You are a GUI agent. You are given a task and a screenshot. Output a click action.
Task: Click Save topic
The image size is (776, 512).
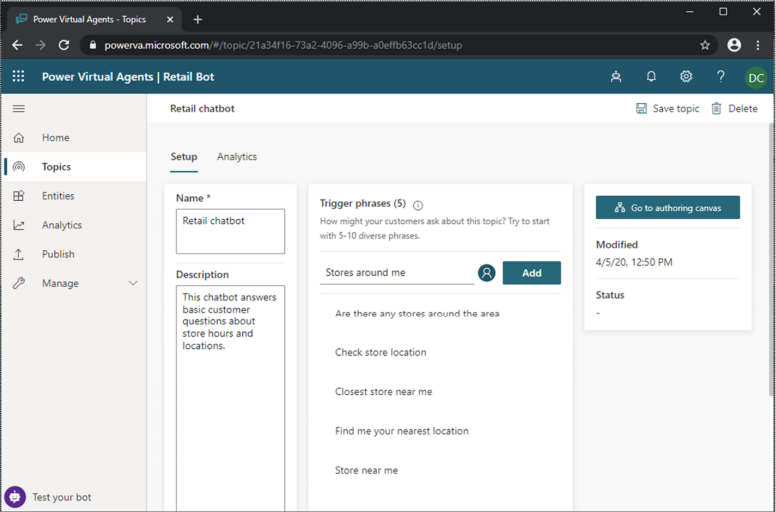(667, 109)
